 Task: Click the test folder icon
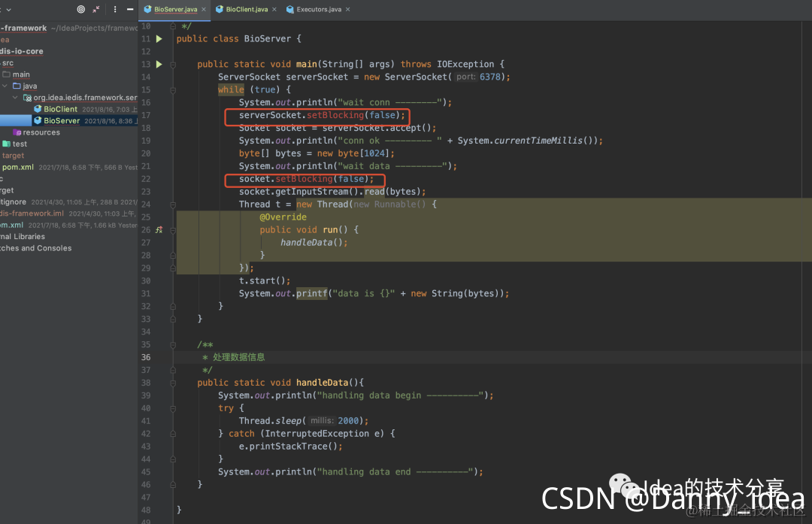tap(6, 144)
